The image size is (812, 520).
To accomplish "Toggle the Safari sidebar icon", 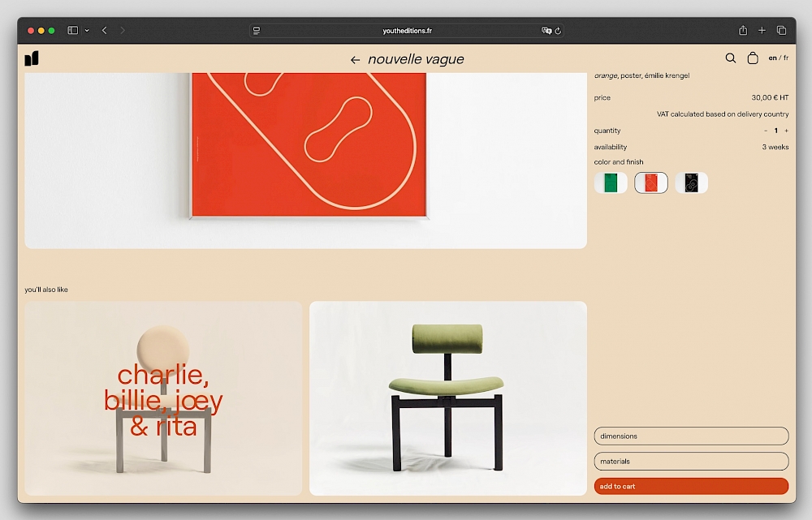I will (x=72, y=31).
